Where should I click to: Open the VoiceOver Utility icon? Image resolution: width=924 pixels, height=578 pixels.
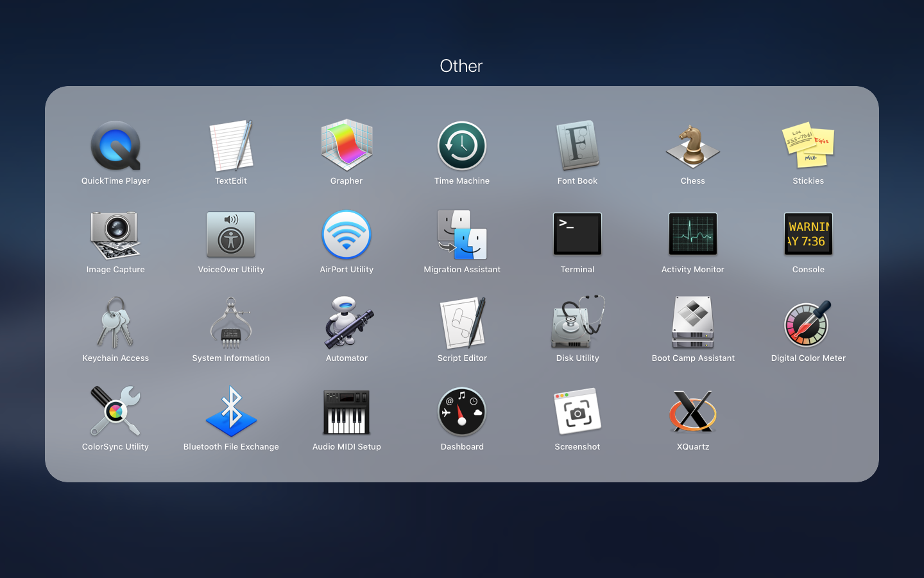(231, 234)
